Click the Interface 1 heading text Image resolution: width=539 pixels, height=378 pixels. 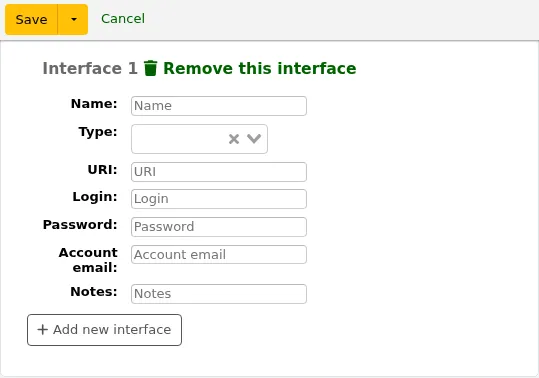(x=90, y=68)
